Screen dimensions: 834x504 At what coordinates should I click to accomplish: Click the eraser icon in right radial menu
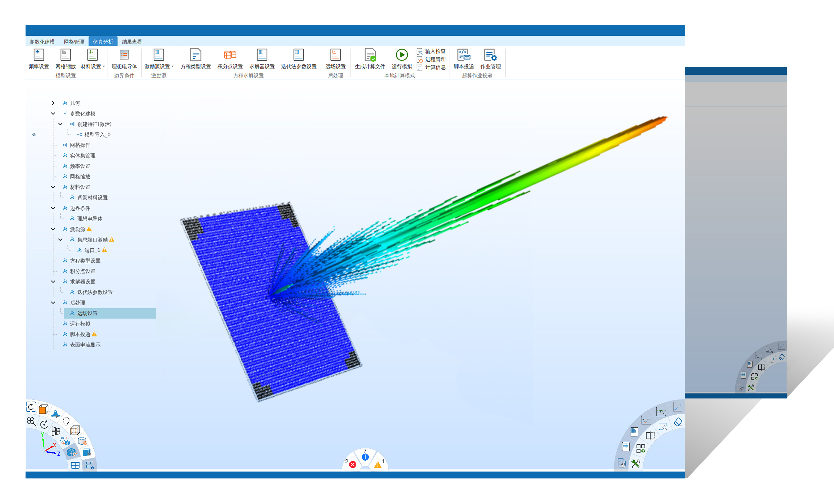click(x=678, y=422)
